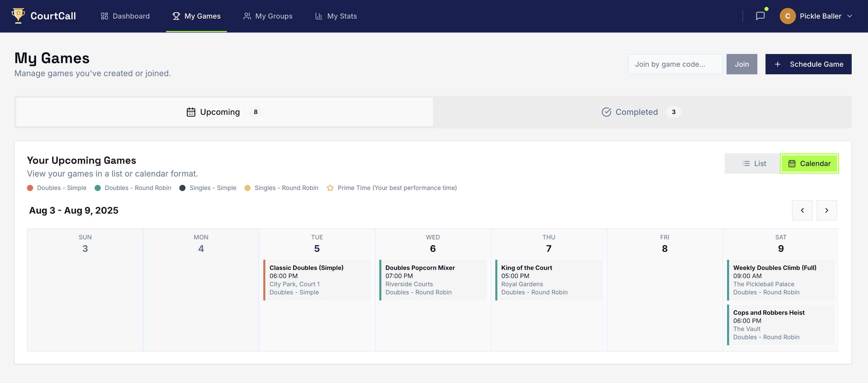This screenshot has height=383, width=868.
Task: Click the Doubles - Simple orange legend dot
Action: coord(30,188)
